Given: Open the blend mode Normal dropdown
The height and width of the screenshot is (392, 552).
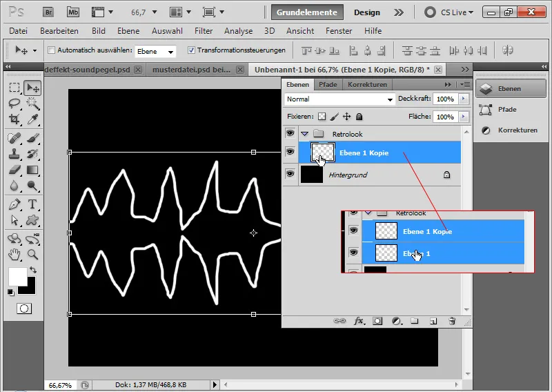Looking at the screenshot, I should click(x=339, y=99).
